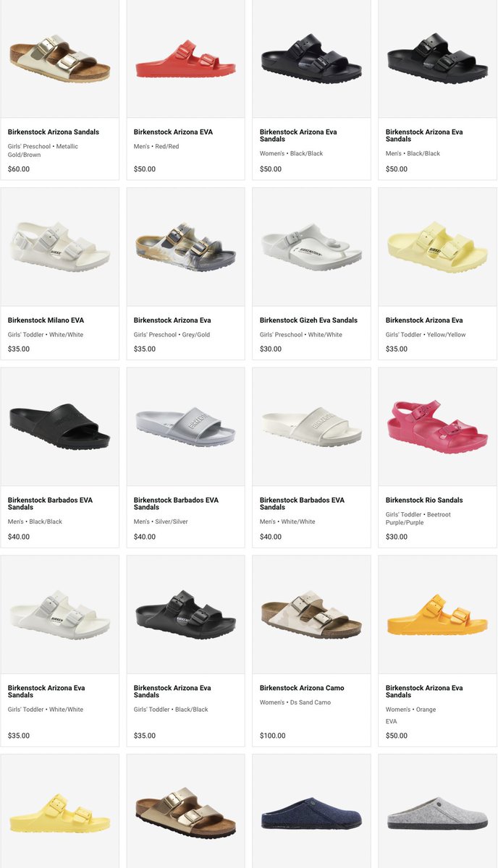Select the red Birkenstock Arizona EVA image
498x868 pixels.
(185, 59)
